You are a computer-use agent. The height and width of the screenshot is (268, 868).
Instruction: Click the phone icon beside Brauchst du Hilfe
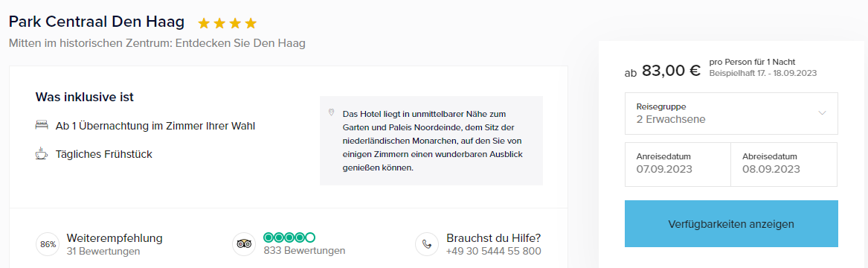click(427, 244)
